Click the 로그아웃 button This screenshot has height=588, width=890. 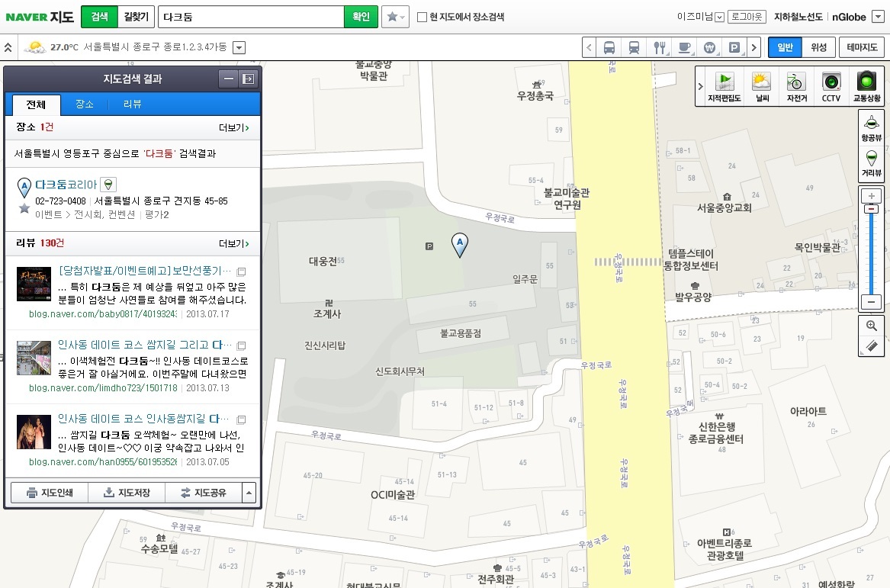[747, 17]
